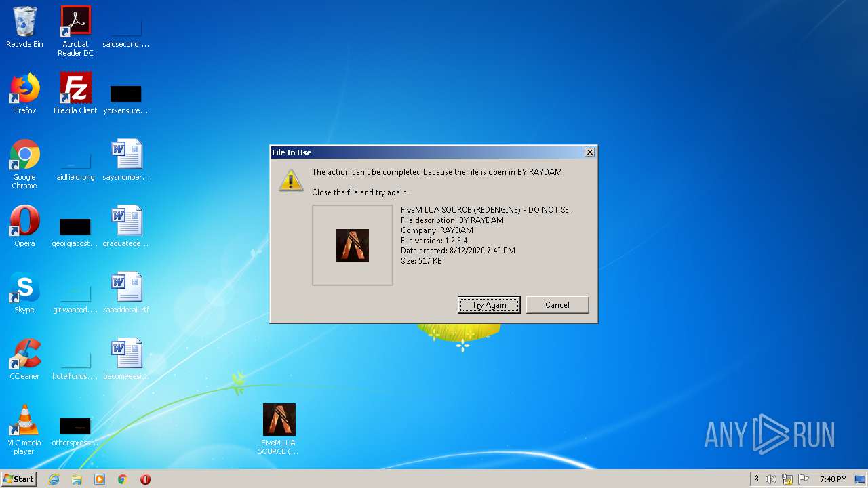Launch FileZilla Client shortcut
This screenshot has height=488, width=868.
tap(75, 94)
